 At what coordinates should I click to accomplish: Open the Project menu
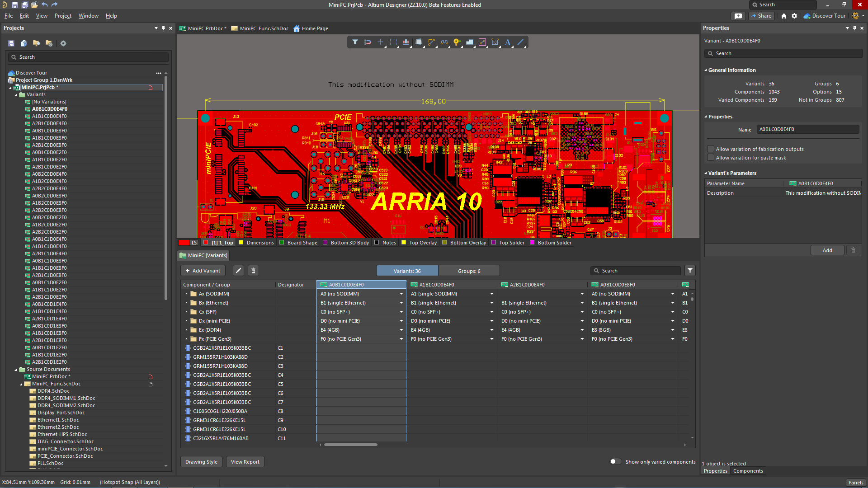(62, 16)
